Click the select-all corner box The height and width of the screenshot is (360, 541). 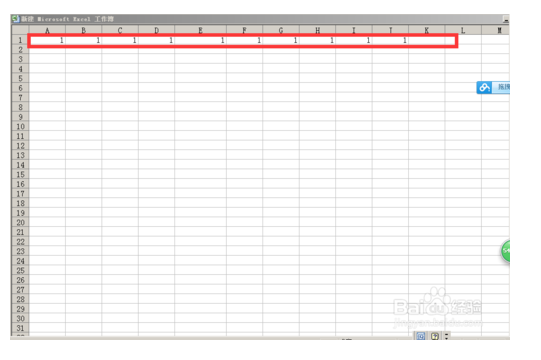pyautogui.click(x=20, y=30)
